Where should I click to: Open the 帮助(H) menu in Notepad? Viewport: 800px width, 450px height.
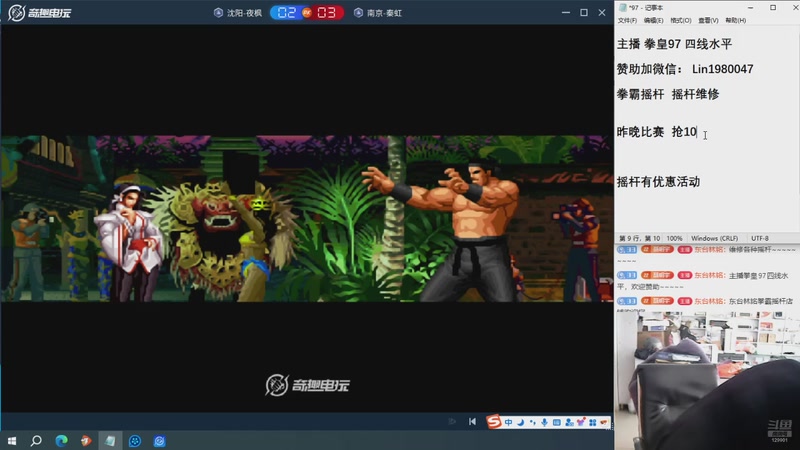(x=735, y=20)
